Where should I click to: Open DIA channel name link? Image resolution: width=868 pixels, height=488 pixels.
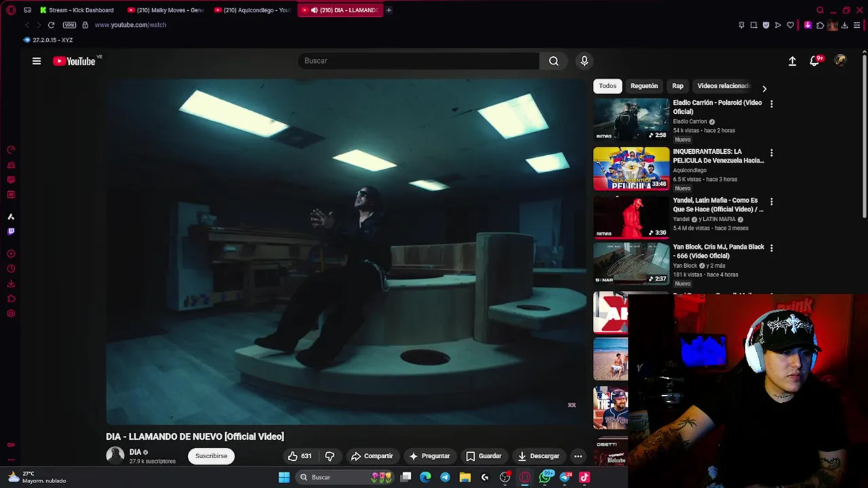(x=135, y=452)
